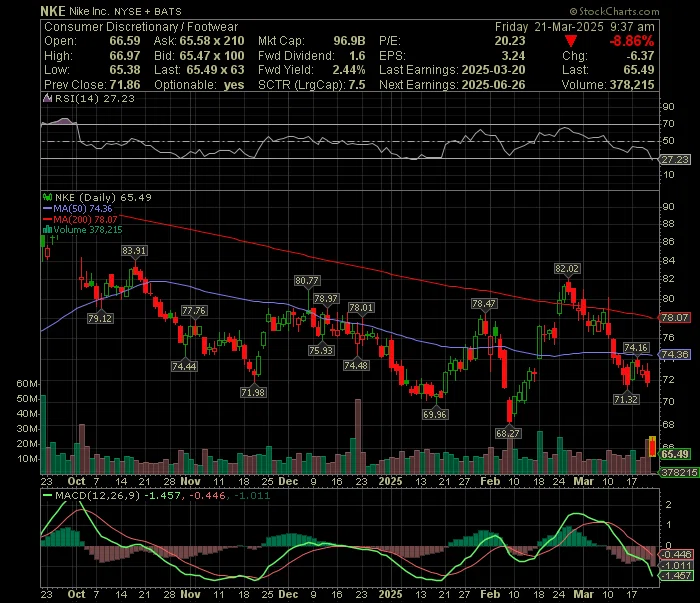This screenshot has height=603, width=700.
Task: Click the 77.76 price label
Action: tap(194, 311)
